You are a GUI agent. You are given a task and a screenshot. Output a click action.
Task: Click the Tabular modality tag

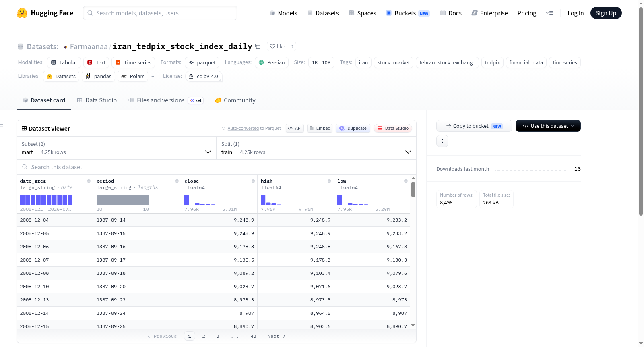64,62
